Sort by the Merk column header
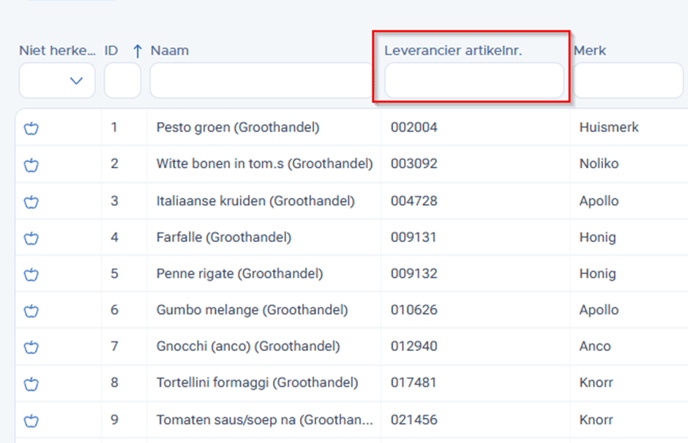This screenshot has width=688, height=443. [590, 50]
